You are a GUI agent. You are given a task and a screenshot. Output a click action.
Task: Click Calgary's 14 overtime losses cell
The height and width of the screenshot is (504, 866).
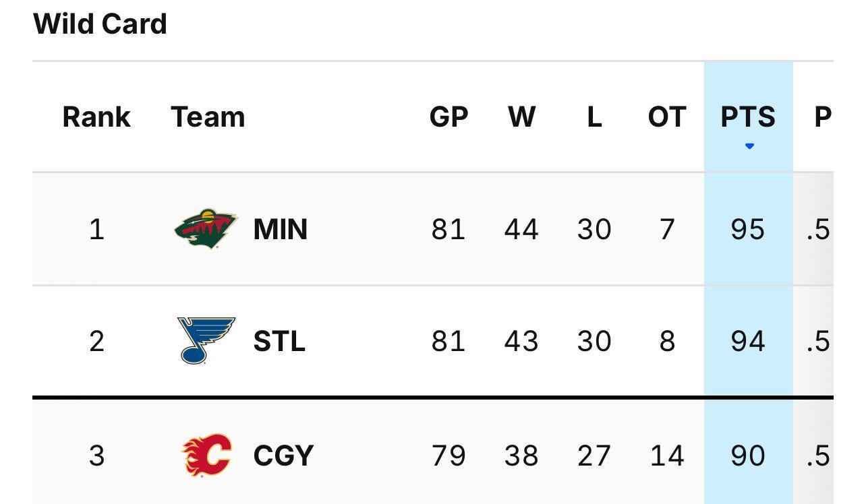click(666, 456)
